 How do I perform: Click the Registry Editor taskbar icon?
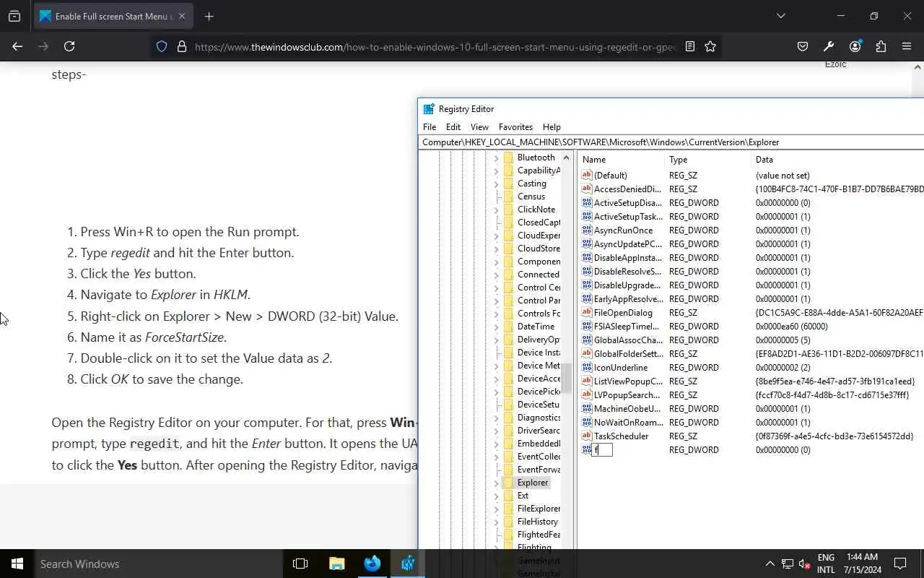pos(408,564)
